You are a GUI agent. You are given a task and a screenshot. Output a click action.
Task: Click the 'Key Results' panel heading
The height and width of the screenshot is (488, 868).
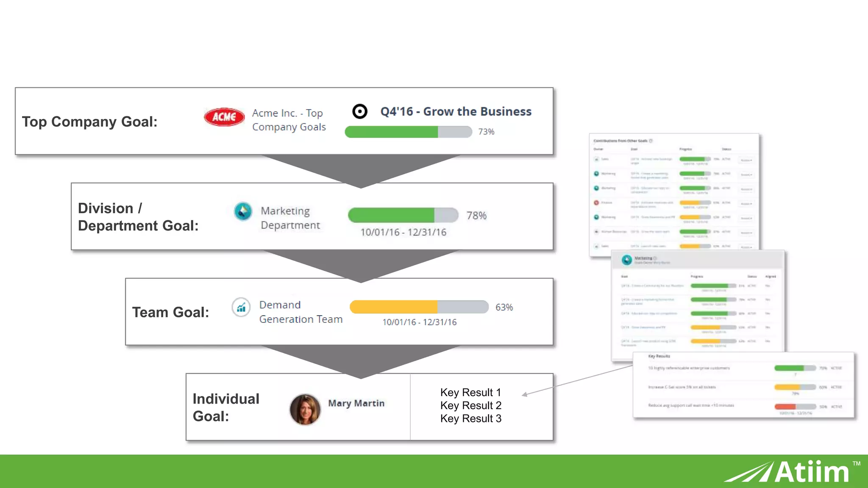659,356
